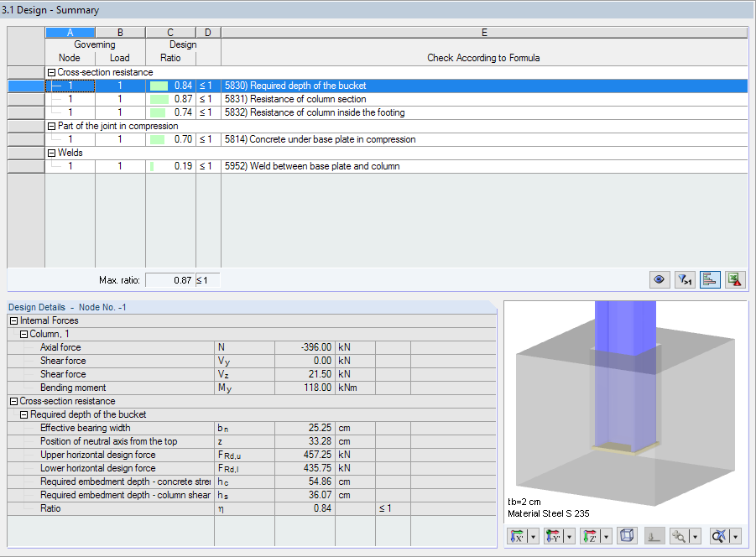Open the visibility eye view button
756x557 pixels.
tap(660, 279)
